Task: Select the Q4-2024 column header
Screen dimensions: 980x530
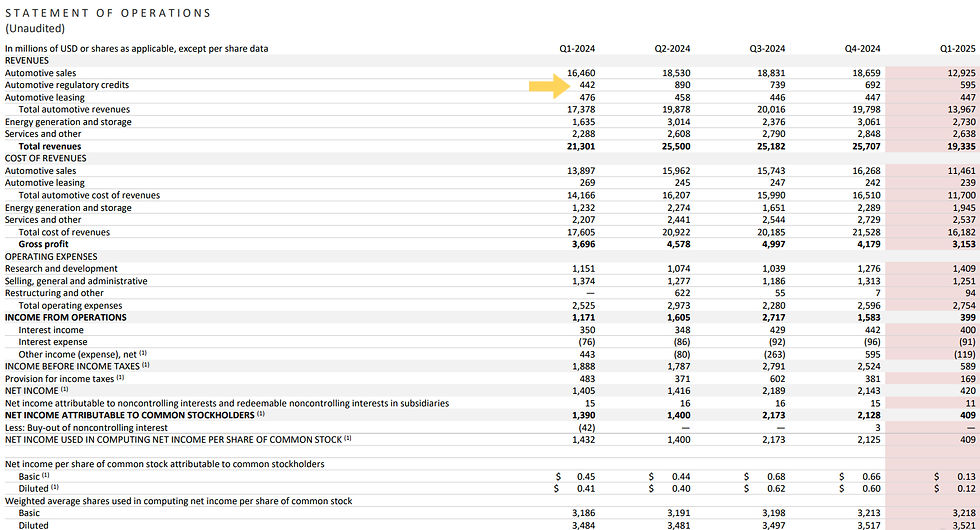Action: point(862,48)
